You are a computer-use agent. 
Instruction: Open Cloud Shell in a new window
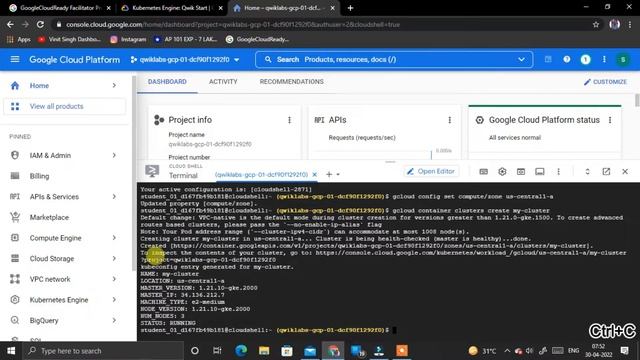point(607,172)
